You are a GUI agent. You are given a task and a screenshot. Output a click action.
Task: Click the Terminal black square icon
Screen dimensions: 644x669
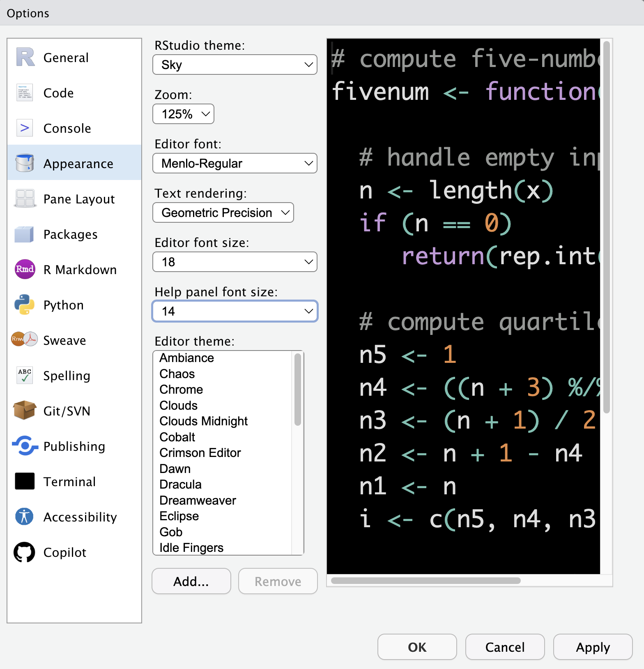click(25, 481)
